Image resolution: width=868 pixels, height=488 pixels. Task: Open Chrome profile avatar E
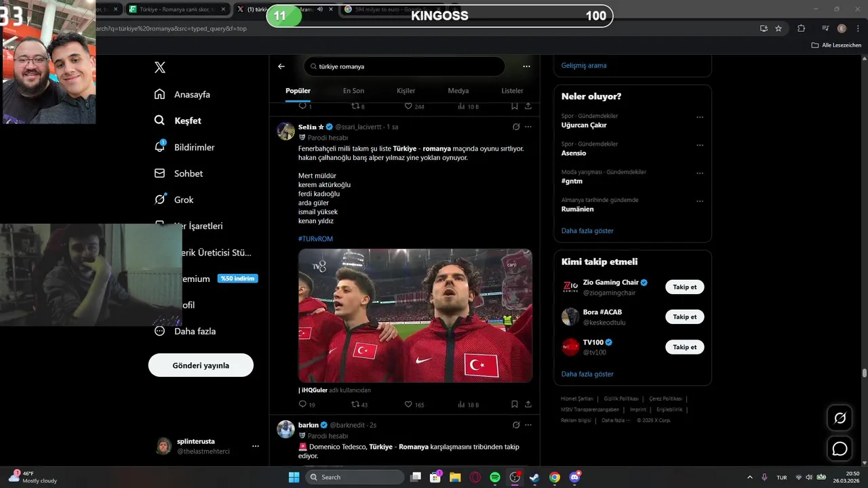click(842, 28)
